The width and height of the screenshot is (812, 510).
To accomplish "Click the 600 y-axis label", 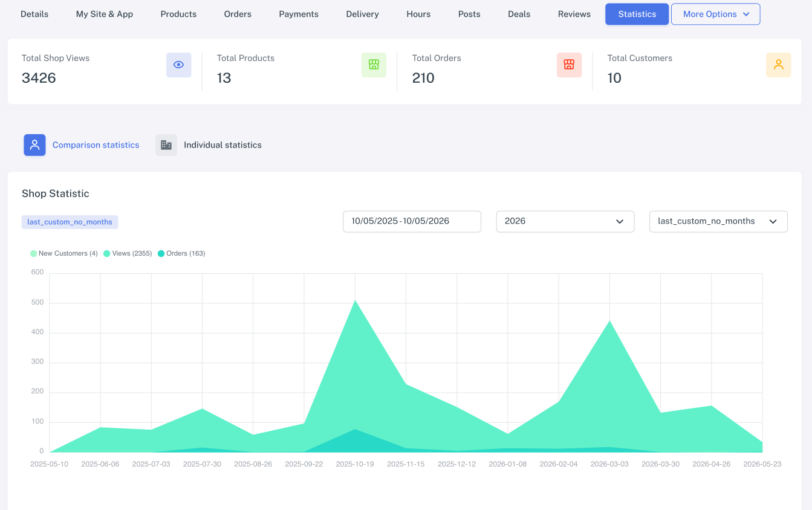I will point(37,273).
